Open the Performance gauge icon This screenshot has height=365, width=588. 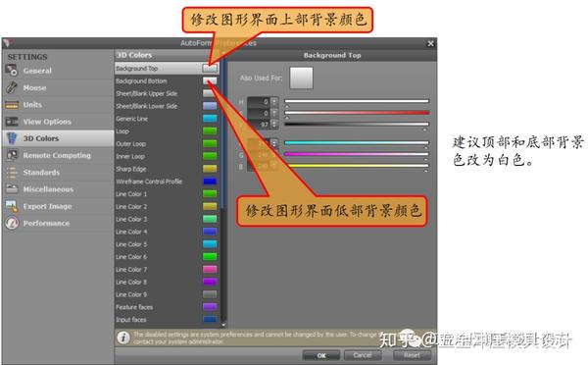pyautogui.click(x=12, y=223)
